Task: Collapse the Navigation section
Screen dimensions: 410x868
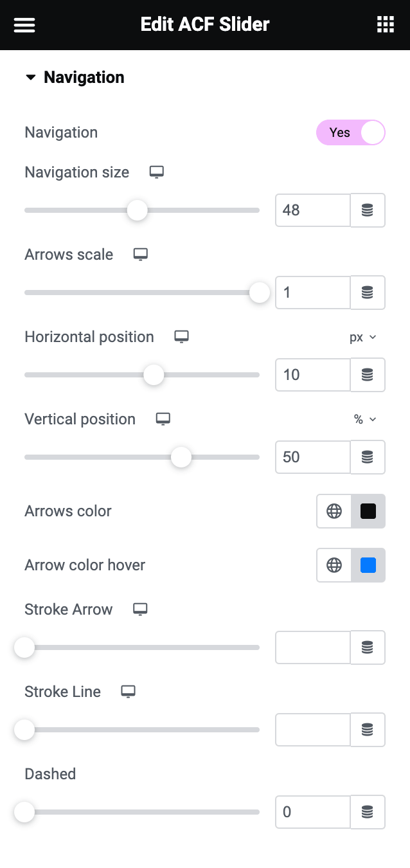Action: (31, 77)
